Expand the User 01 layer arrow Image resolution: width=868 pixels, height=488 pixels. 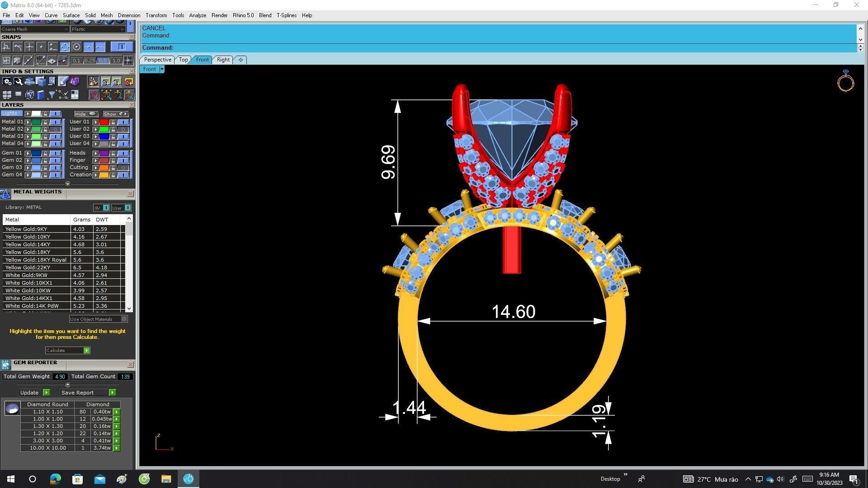coord(95,122)
